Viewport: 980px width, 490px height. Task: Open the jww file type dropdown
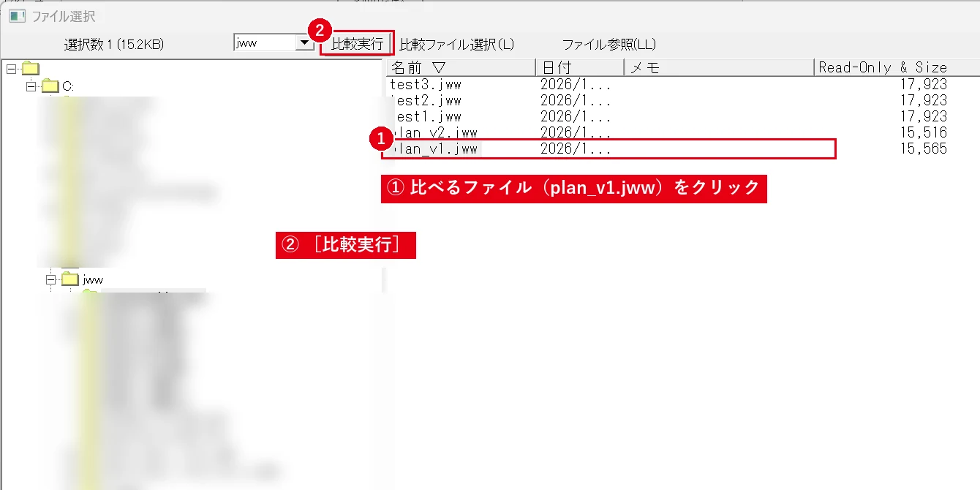305,43
